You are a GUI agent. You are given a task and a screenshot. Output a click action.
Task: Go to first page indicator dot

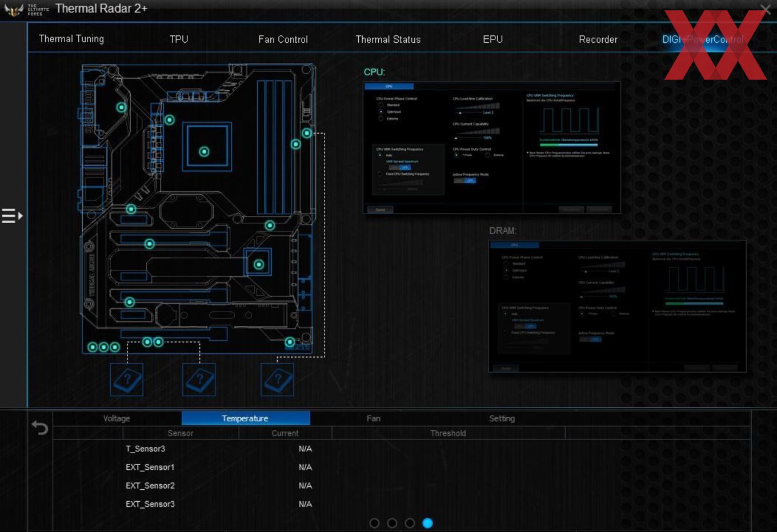(374, 523)
